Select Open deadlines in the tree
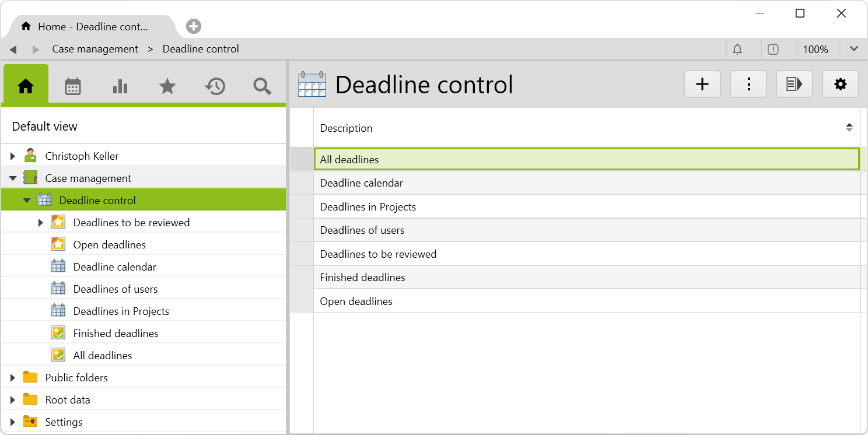The height and width of the screenshot is (435, 868). point(109,245)
